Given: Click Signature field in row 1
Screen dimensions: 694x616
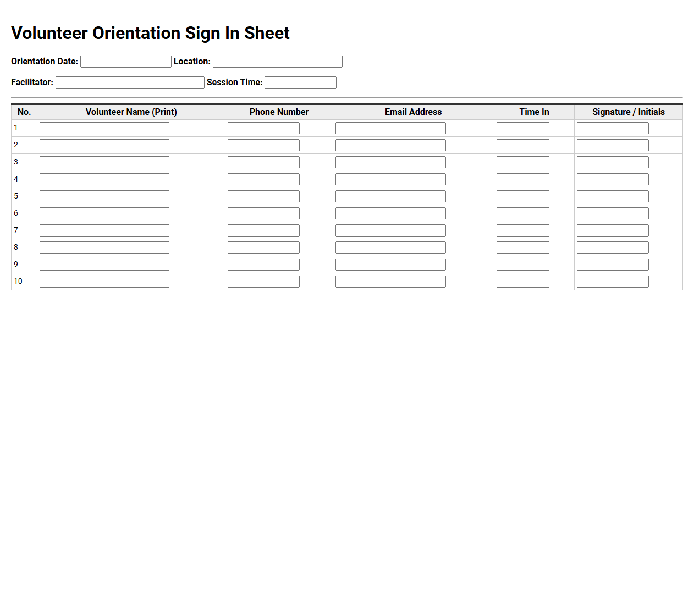Looking at the screenshot, I should point(613,128).
